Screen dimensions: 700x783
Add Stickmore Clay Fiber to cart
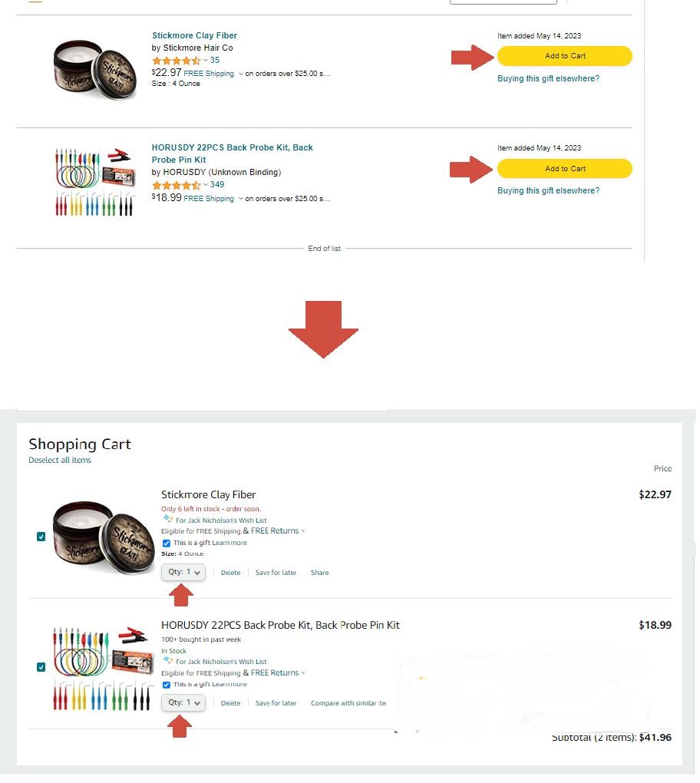pyautogui.click(x=565, y=56)
